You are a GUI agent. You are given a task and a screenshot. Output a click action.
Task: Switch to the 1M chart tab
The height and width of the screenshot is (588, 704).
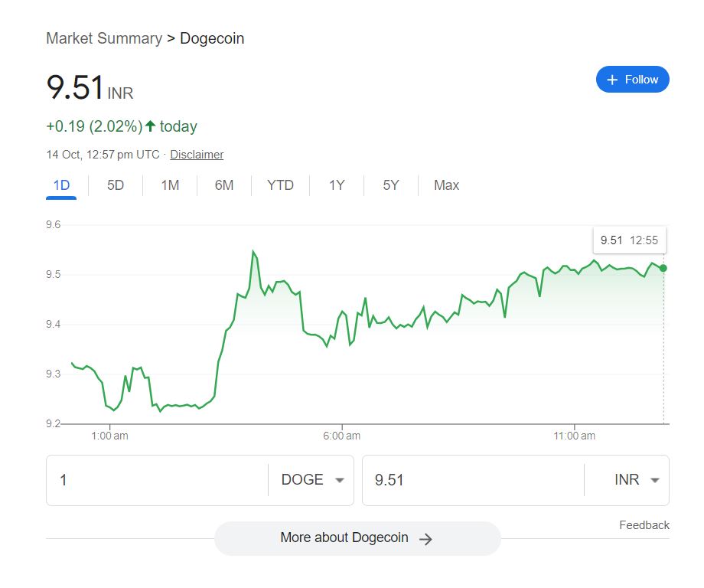tap(170, 185)
